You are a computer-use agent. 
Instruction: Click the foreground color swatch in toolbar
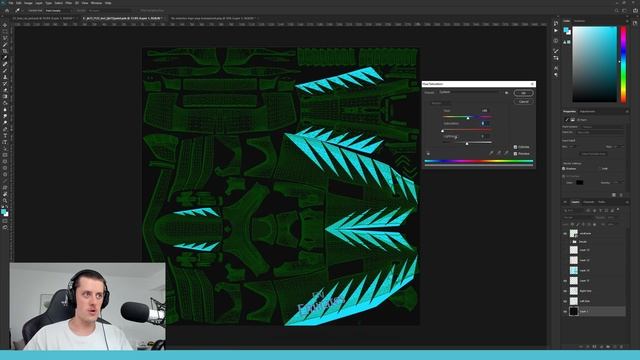[4, 211]
